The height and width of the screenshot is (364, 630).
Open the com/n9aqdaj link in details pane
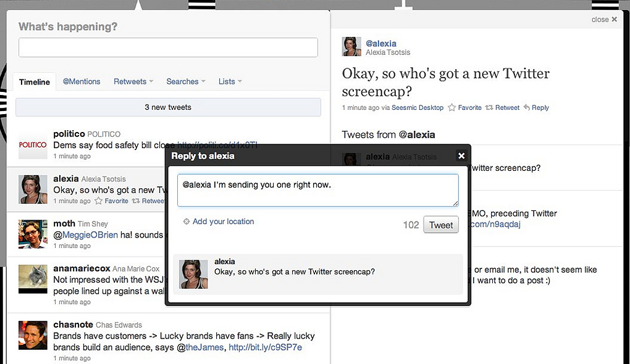[495, 224]
